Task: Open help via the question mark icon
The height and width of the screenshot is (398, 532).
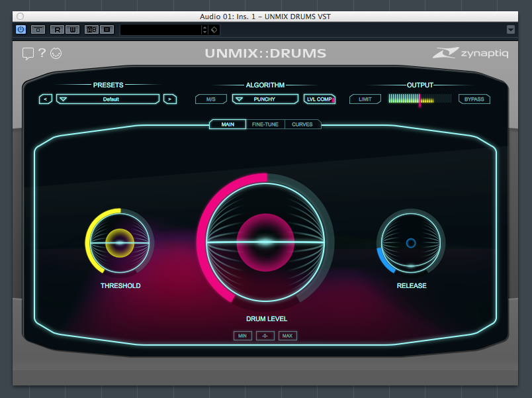Action: [x=42, y=54]
